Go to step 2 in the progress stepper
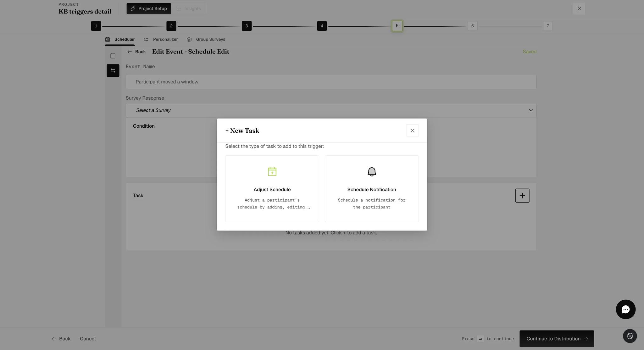Screen dimensions: 644x350 coord(171,26)
